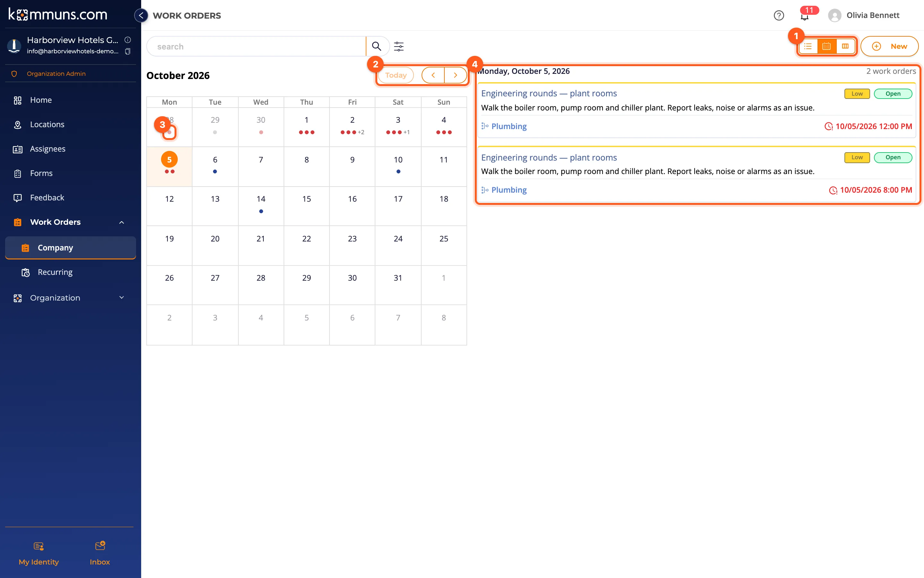Select October 3 with +1 orders

[398, 127]
